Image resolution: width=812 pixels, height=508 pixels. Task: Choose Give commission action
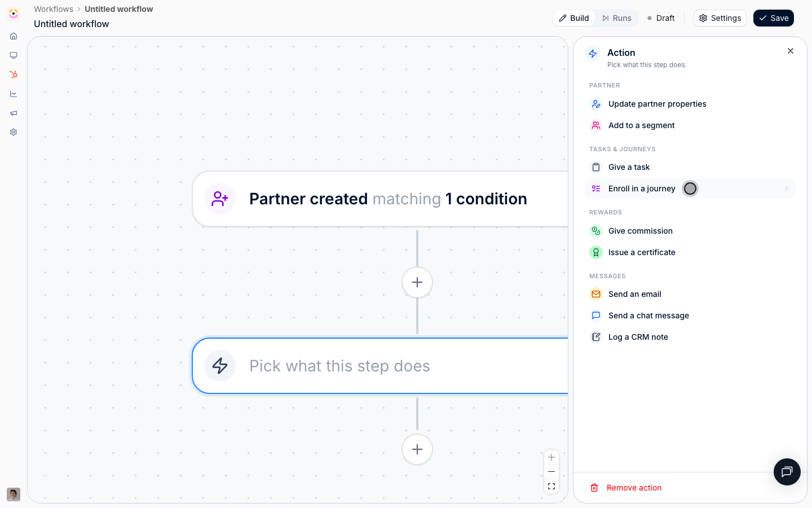pos(690,231)
